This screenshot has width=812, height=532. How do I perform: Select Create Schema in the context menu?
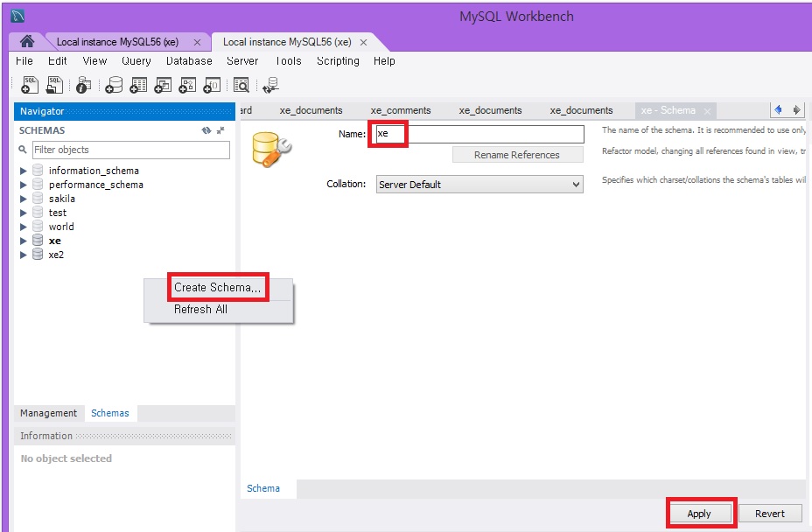(x=216, y=287)
